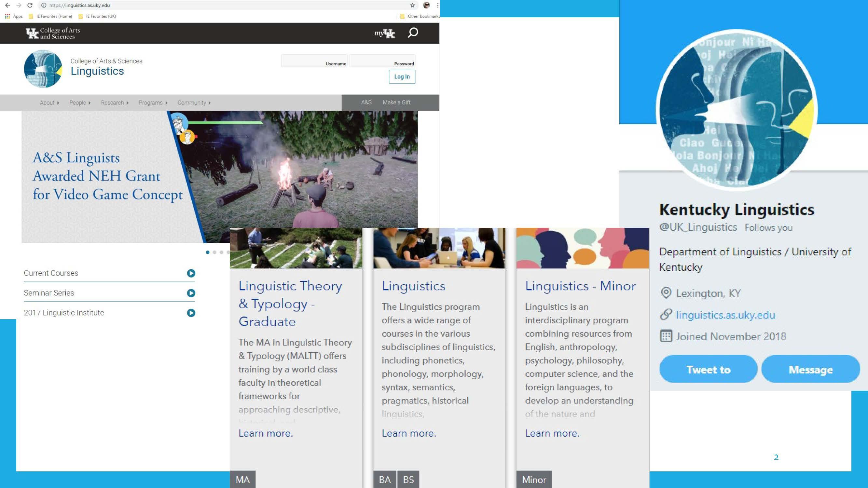Click the Log In button
This screenshot has height=488, width=868.
402,77
